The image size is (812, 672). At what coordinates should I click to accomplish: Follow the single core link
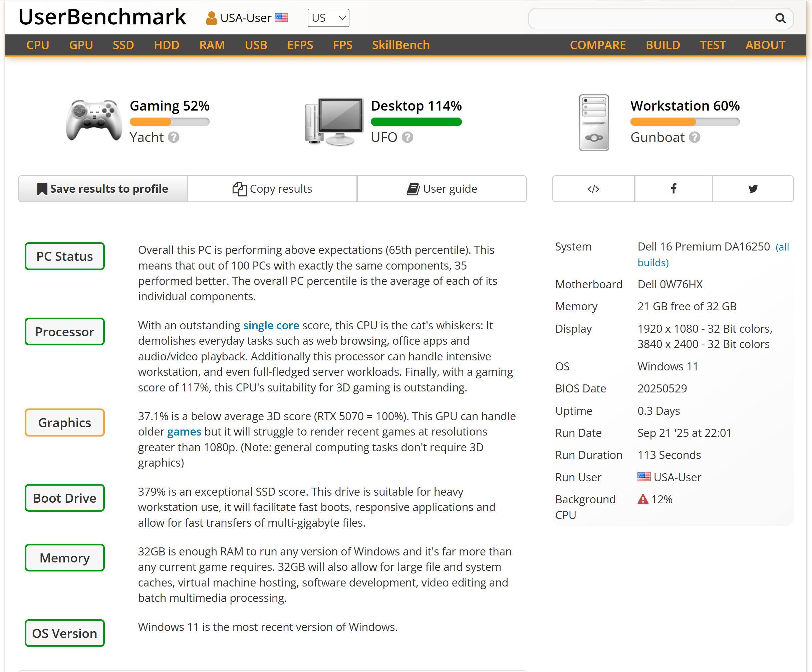point(271,325)
